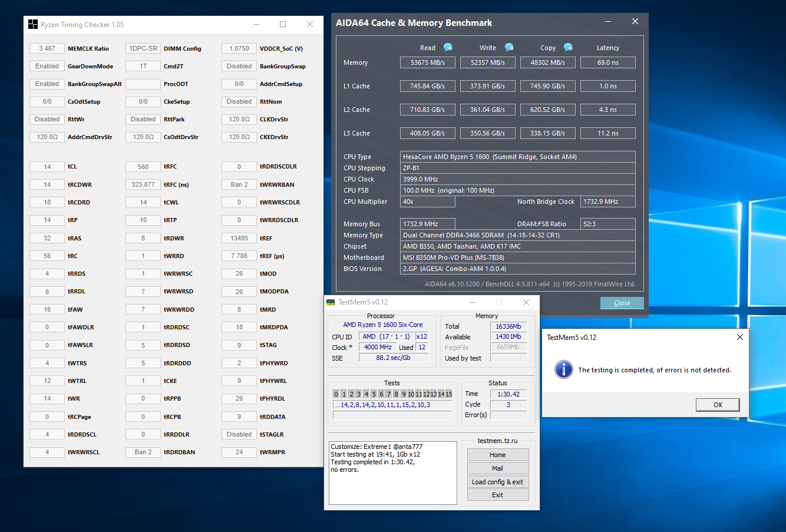Click test number 15 box in TestMem5

pos(449,394)
